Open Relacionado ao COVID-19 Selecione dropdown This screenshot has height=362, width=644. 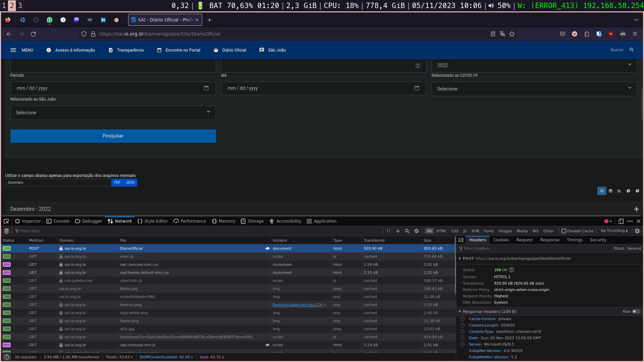(x=534, y=89)
